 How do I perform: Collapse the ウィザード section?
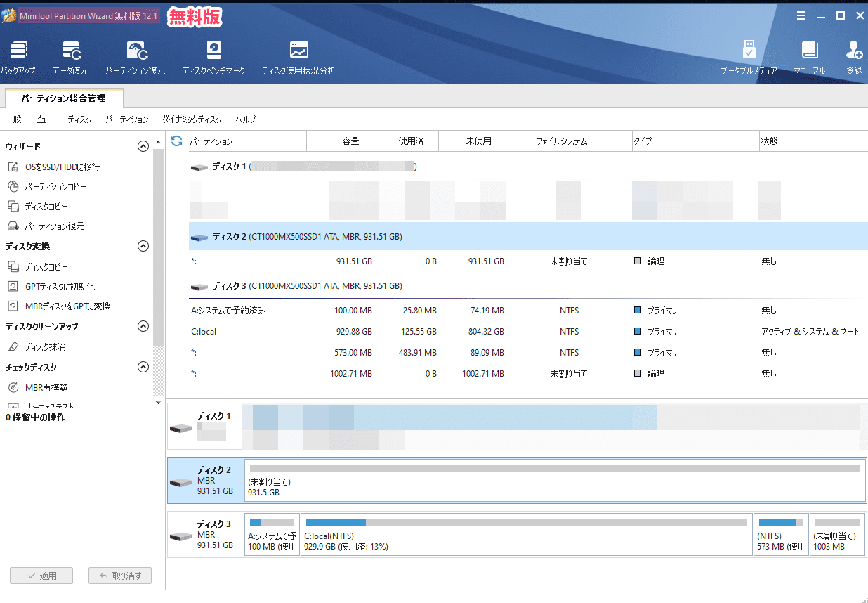click(x=143, y=146)
